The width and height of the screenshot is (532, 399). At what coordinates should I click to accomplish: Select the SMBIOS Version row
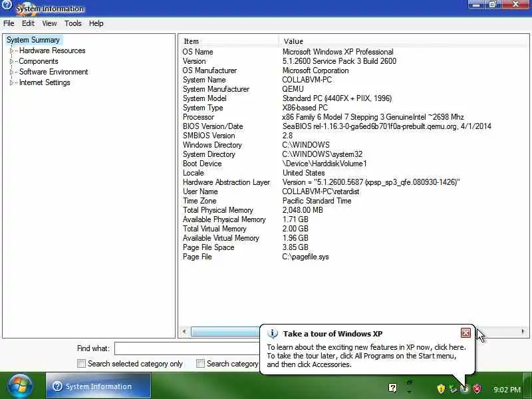tap(354, 136)
